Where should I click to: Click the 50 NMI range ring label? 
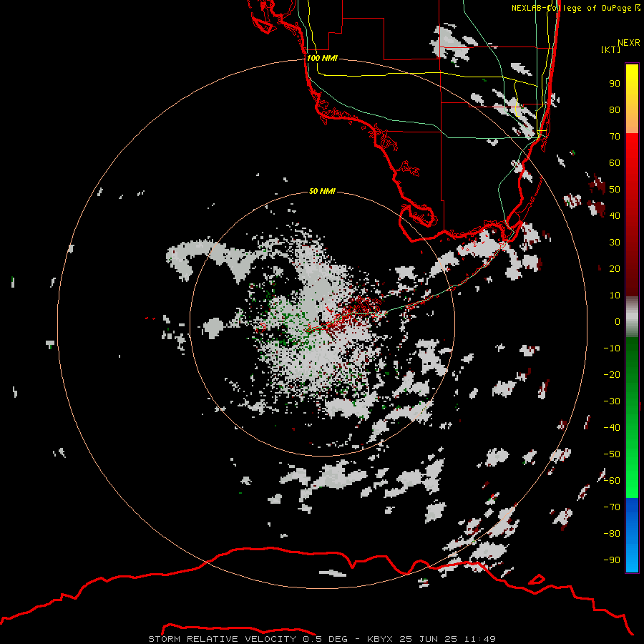(322, 191)
